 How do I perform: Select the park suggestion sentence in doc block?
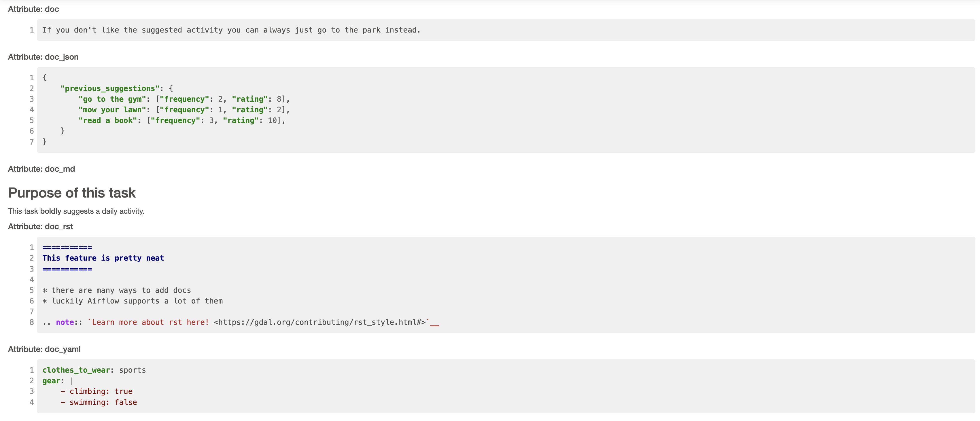[231, 30]
